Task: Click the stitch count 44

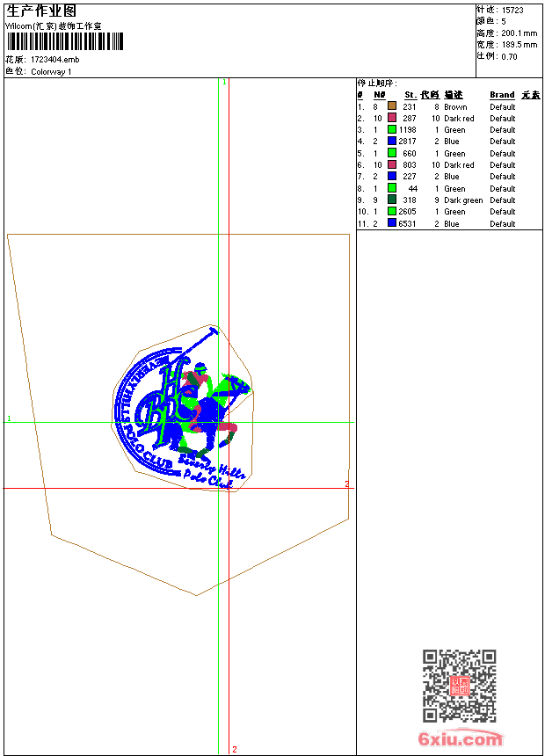Action: tap(413, 188)
